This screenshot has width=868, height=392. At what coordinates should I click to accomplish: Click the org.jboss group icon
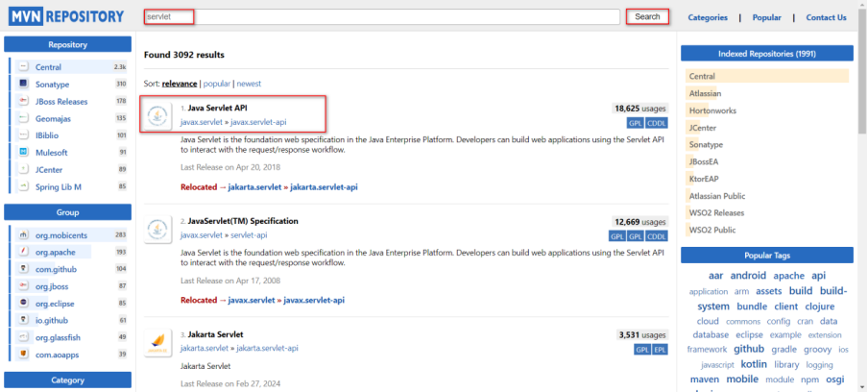pyautogui.click(x=23, y=286)
